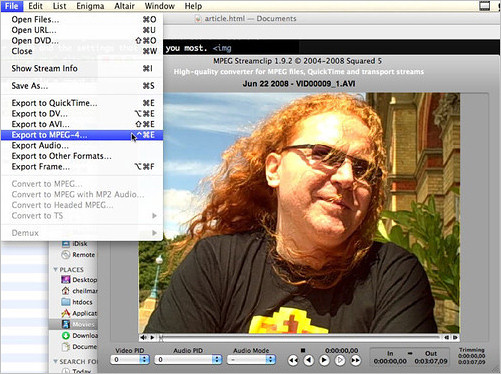Image resolution: width=501 pixels, height=374 pixels.
Task: Click the Movies icon in sidebar
Action: (x=66, y=324)
